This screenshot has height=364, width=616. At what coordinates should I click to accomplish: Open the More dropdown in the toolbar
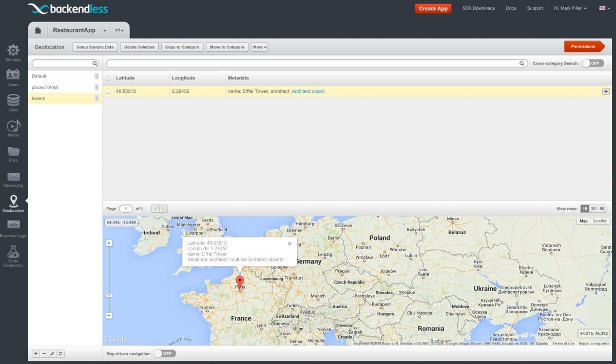(259, 47)
